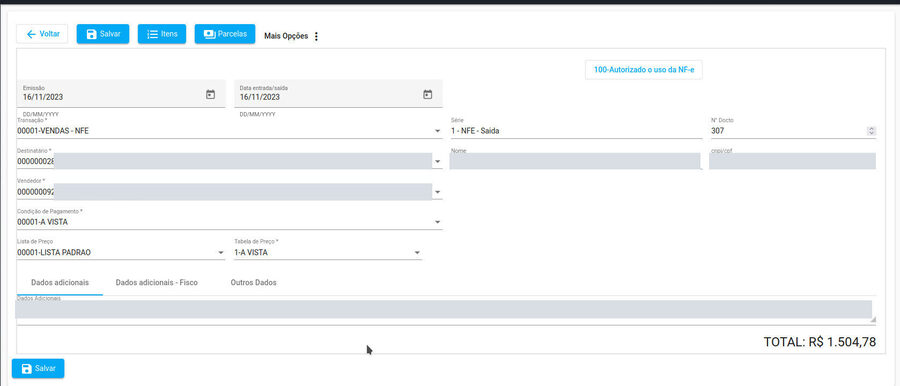Click the TOTAL: R$ 1.504,78 text
900x386 pixels.
[x=820, y=342]
